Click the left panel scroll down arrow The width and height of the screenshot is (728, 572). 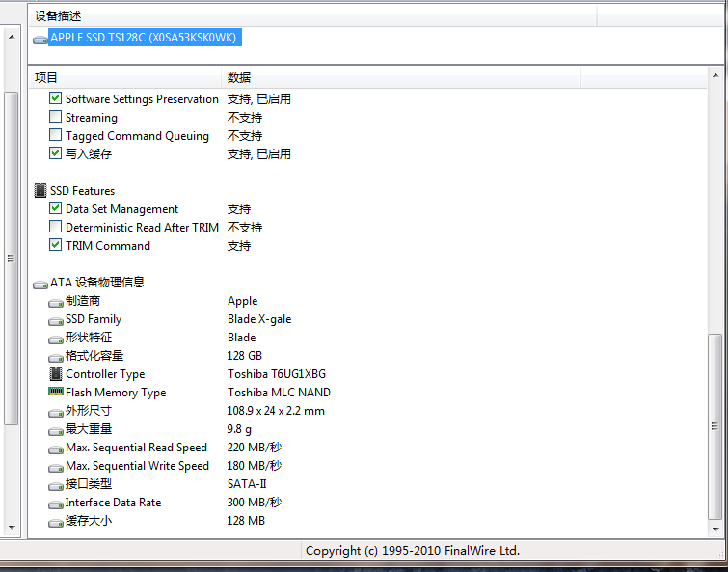pyautogui.click(x=12, y=528)
